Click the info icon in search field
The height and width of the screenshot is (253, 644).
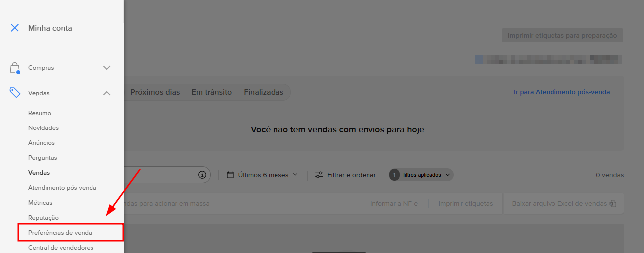coord(202,175)
